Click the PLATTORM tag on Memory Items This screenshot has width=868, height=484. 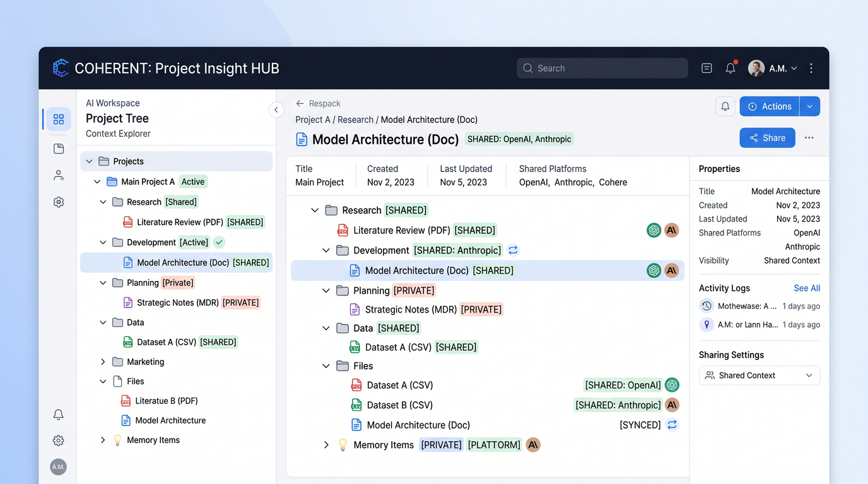(x=494, y=445)
